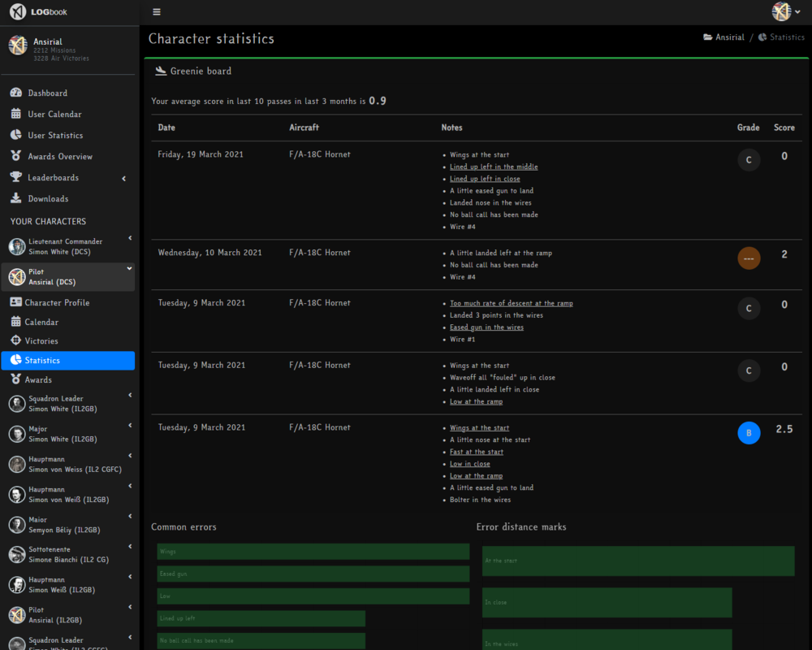Screen dimensions: 812x650
Task: Click 'Too much rate of descent at the ramp'
Action: pos(511,303)
